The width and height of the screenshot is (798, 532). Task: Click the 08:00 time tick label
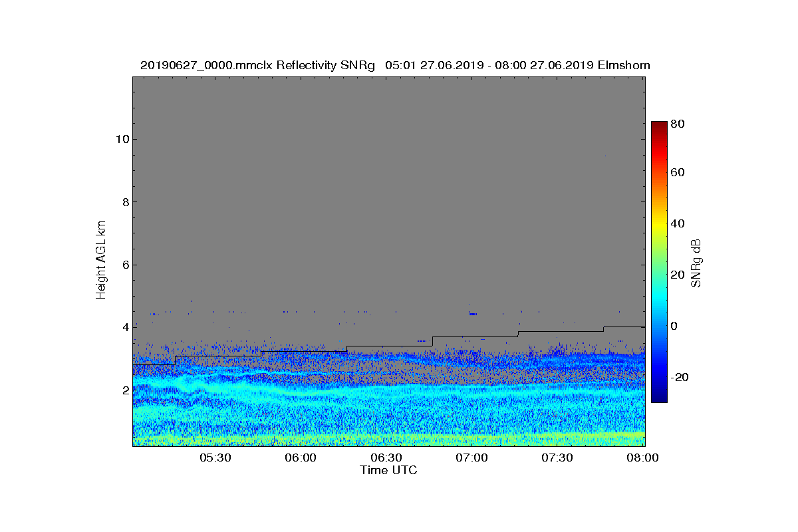click(643, 458)
